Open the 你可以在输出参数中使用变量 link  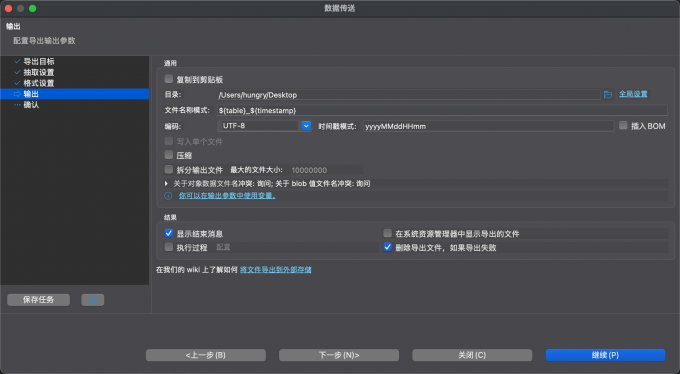pos(227,196)
